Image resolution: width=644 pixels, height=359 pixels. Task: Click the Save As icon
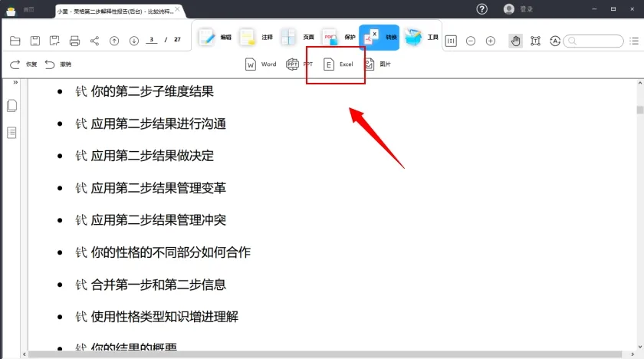pos(54,41)
